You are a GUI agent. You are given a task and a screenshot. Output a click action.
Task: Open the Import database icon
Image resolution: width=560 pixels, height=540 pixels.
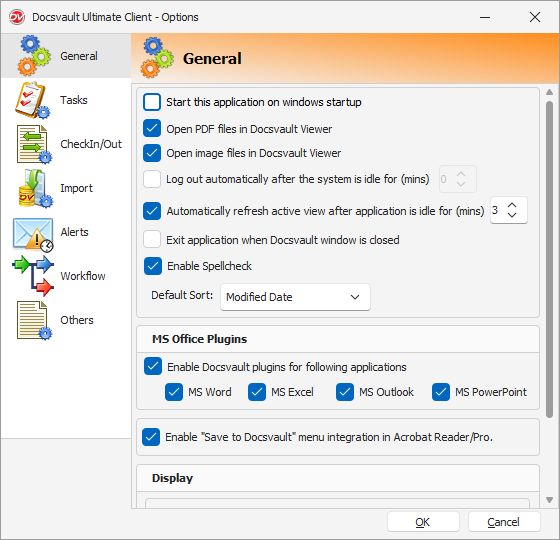[x=35, y=189]
